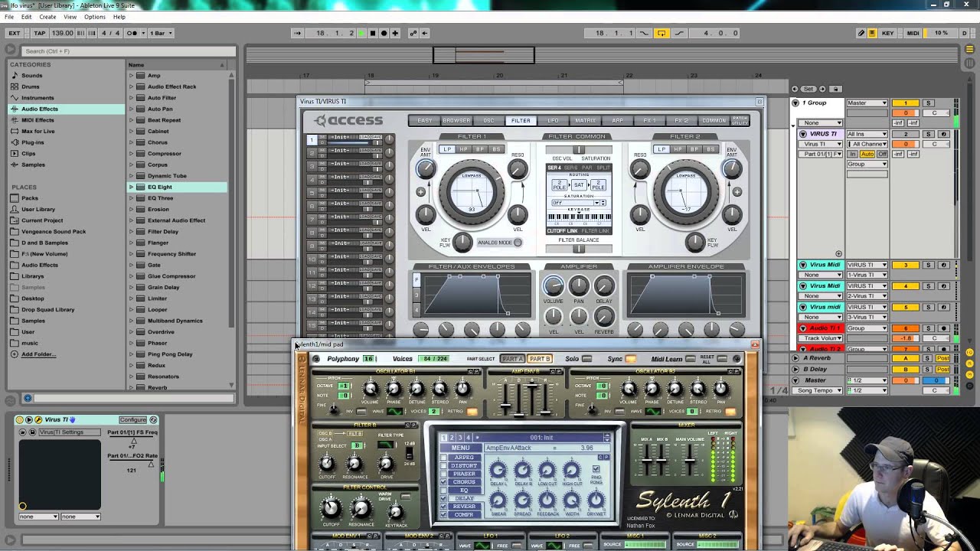Viewport: 980px width, 551px height.
Task: Toggle the computer MIDI keyboard icon
Action: pos(872,33)
